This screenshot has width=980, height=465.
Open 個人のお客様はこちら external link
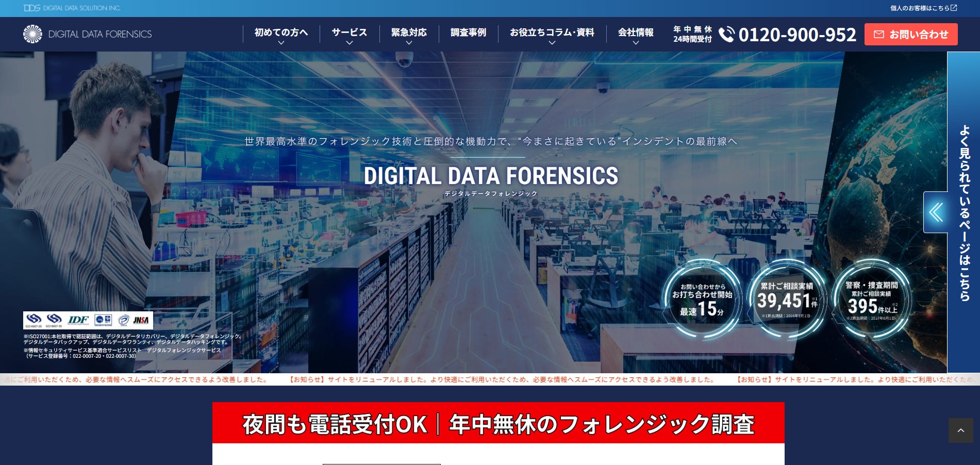tap(923, 8)
